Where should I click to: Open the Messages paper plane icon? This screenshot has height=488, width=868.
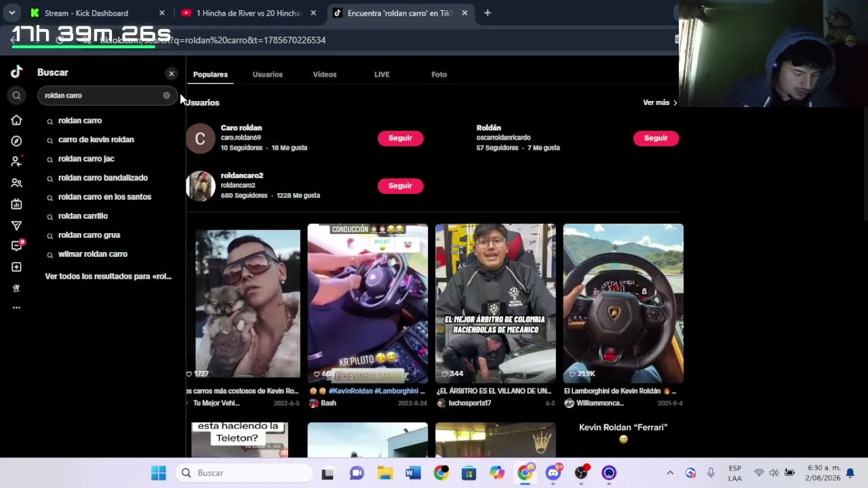(x=16, y=226)
